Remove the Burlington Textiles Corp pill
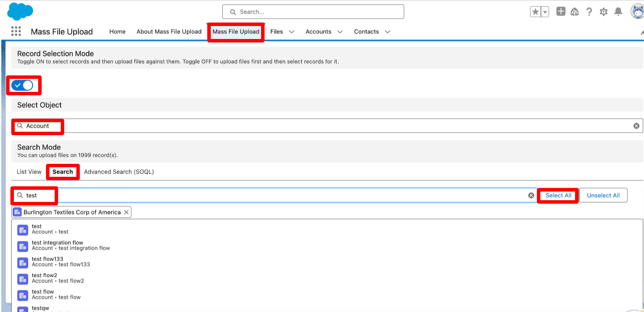The width and height of the screenshot is (644, 312). coord(126,212)
